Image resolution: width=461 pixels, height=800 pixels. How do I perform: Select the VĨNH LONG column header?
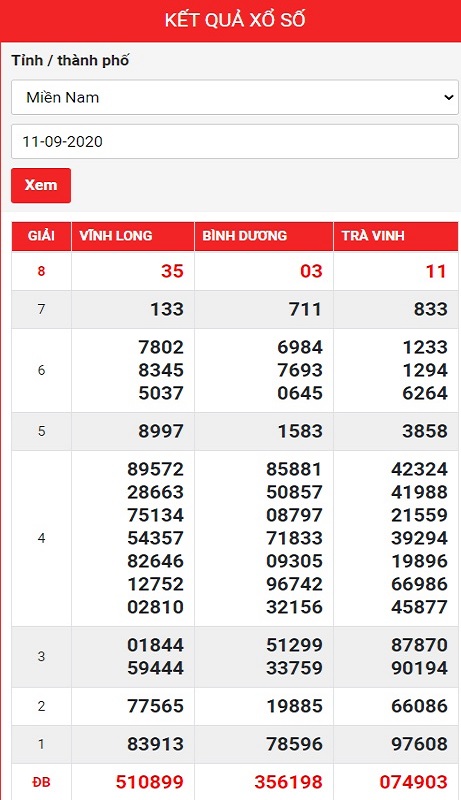coord(116,236)
